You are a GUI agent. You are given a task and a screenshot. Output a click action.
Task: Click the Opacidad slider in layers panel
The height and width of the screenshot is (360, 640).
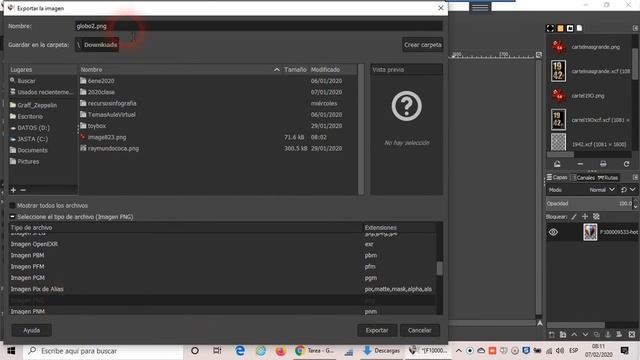[589, 203]
